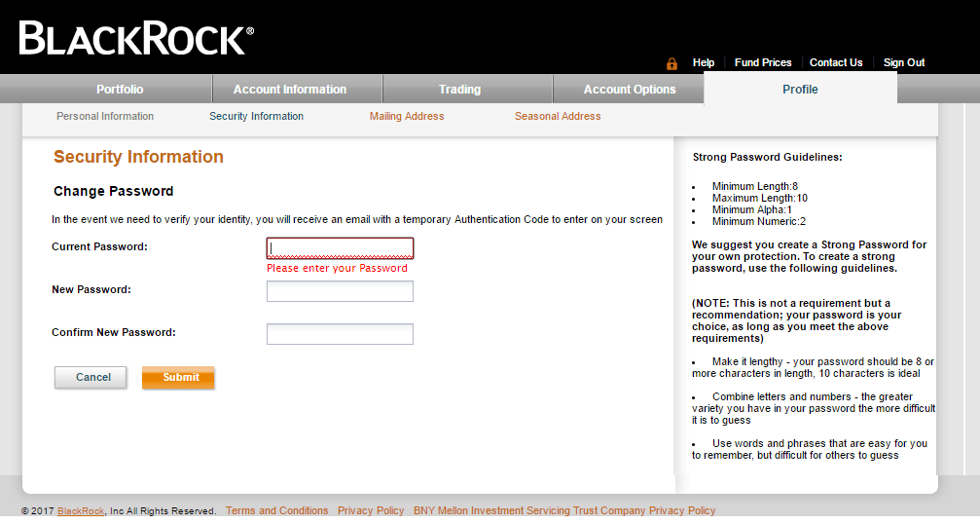Viewport: 980px width, 524px height.
Task: Open the Portfolio tab
Action: (x=119, y=90)
